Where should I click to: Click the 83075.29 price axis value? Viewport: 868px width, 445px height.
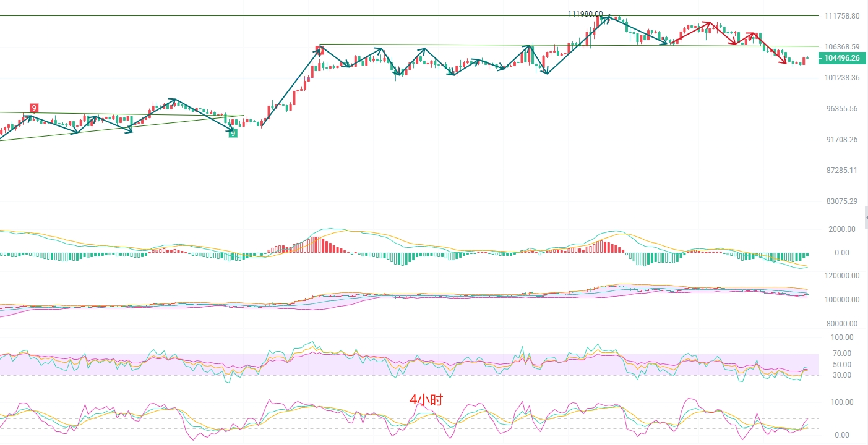[842, 201]
